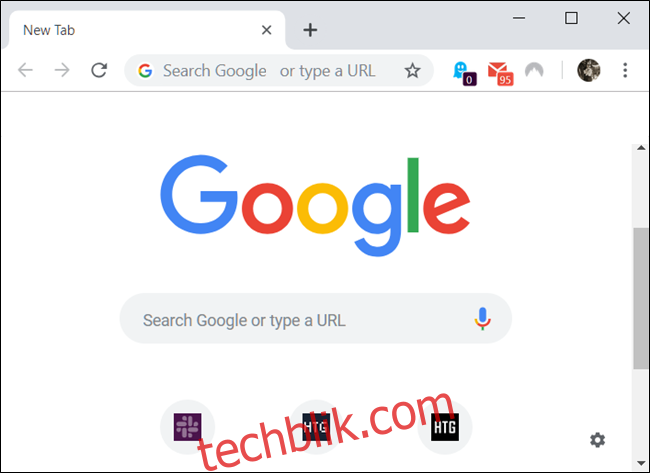
Task: Open the rightmost HTG shortcut tile
Action: [445, 427]
